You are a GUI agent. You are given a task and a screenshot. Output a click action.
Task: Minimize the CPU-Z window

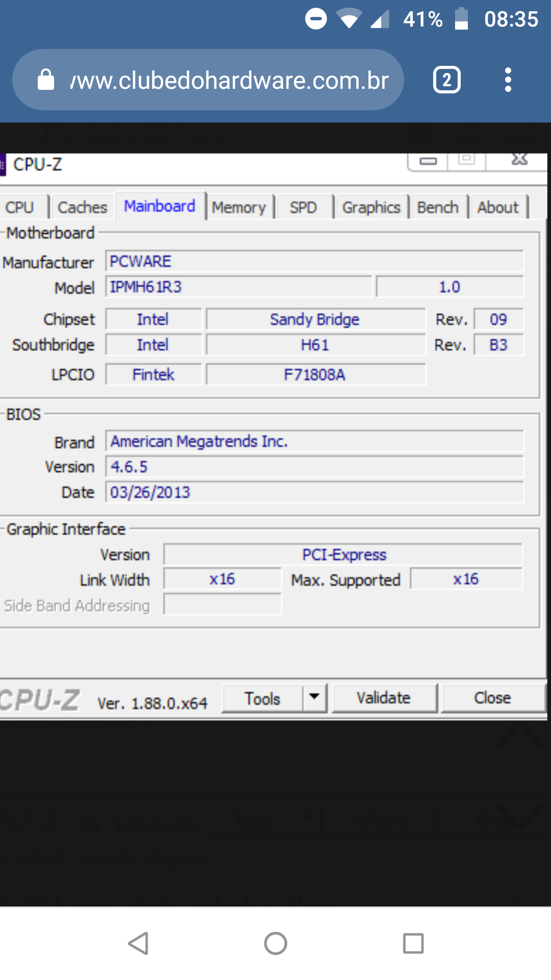[428, 161]
